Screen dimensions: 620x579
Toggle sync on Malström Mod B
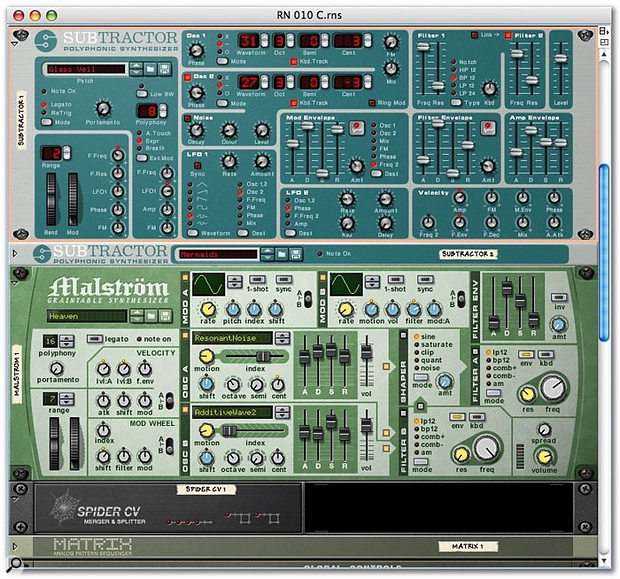click(425, 279)
